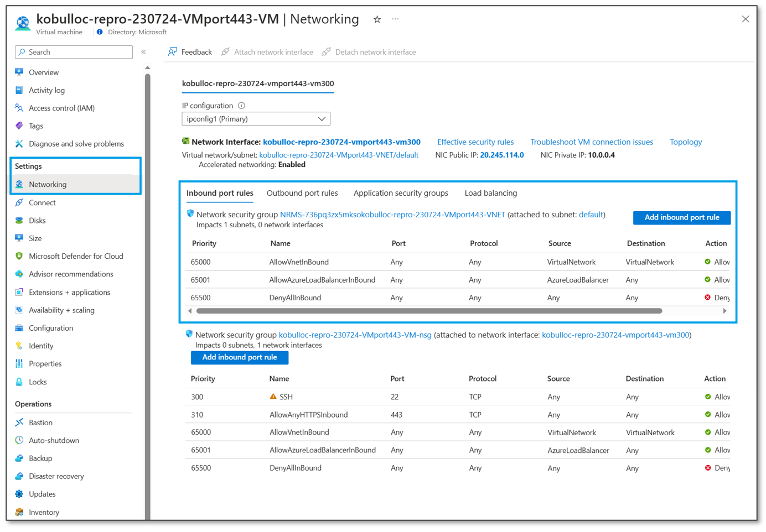Open the Application security groups tab
Image resolution: width=766 pixels, height=532 pixels.
[401, 193]
